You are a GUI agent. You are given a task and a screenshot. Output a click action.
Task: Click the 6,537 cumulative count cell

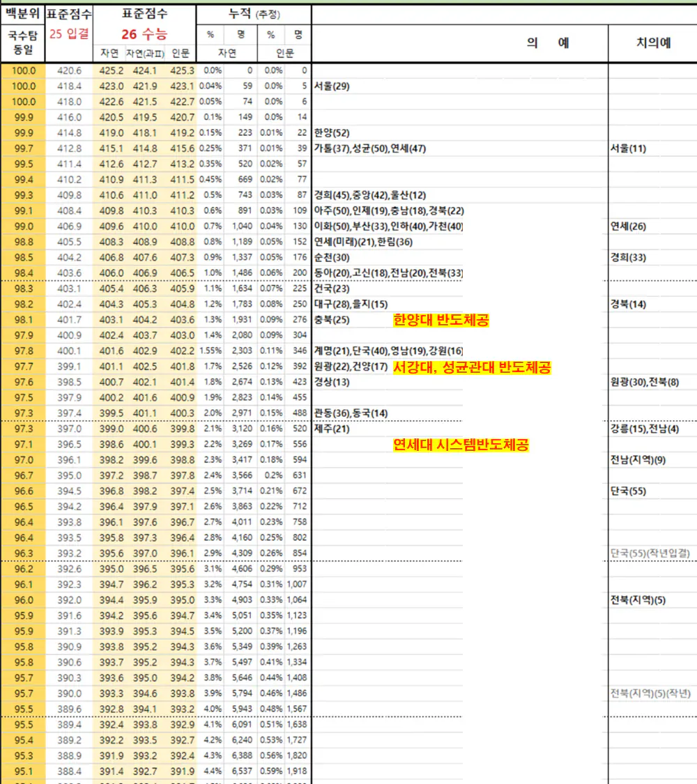click(242, 771)
